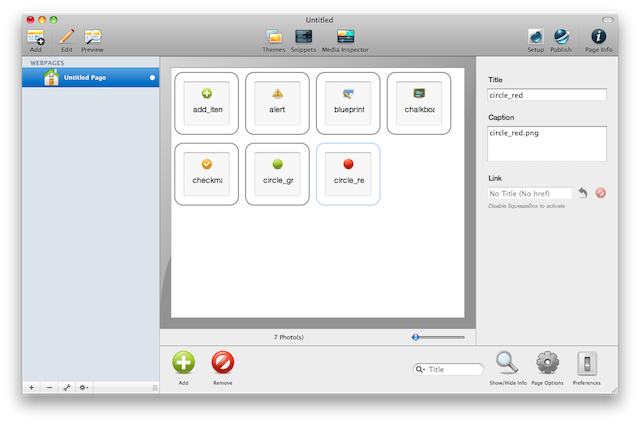Click the green Add photo button
Screen dimensions: 640x424
point(184,362)
